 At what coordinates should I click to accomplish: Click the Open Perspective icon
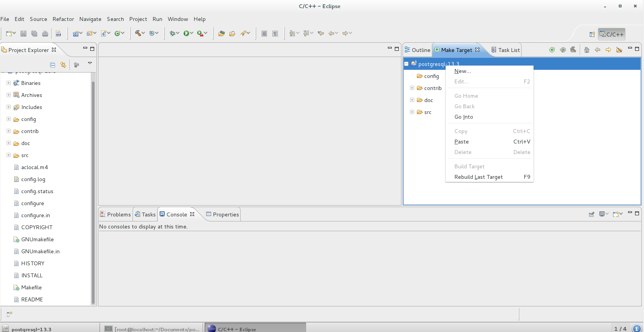(x=592, y=34)
